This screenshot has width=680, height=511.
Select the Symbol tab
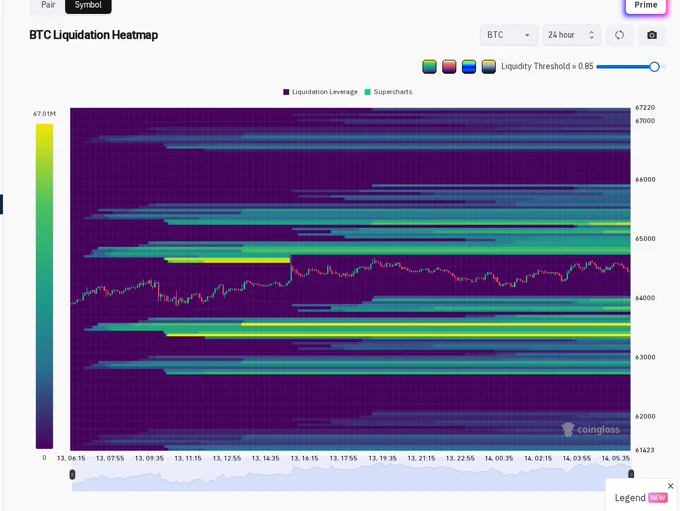pyautogui.click(x=88, y=5)
